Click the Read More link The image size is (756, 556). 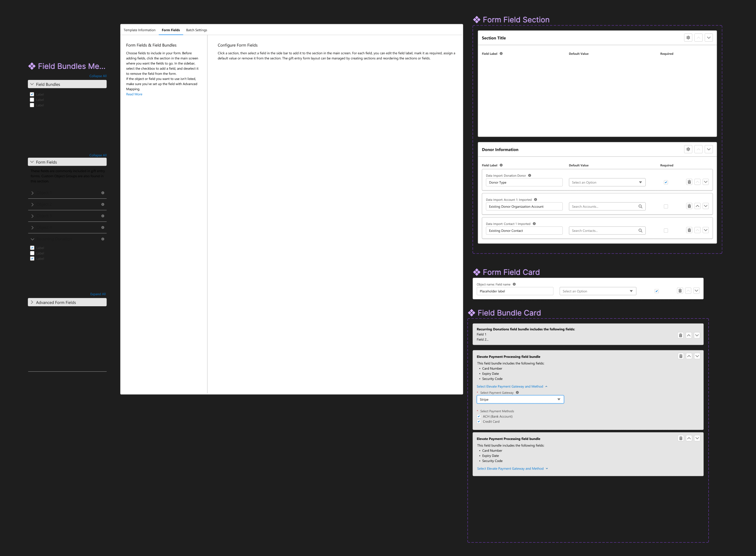point(134,94)
